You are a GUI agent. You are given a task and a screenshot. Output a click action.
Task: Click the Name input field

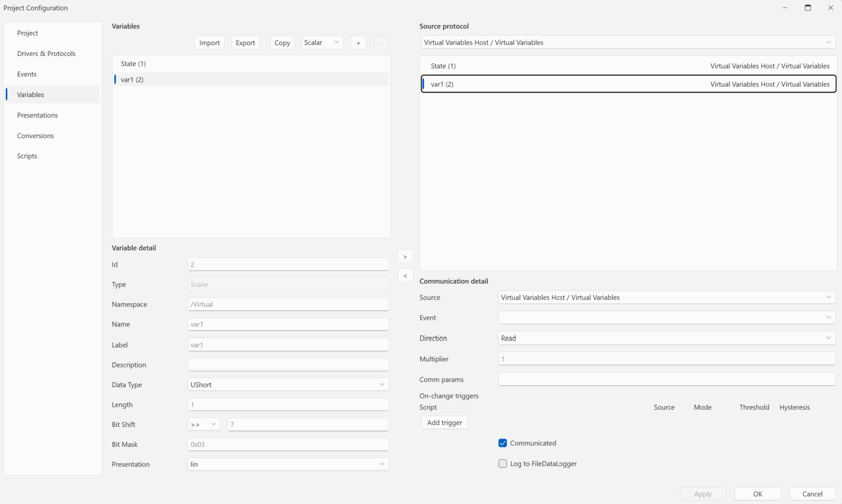(288, 324)
